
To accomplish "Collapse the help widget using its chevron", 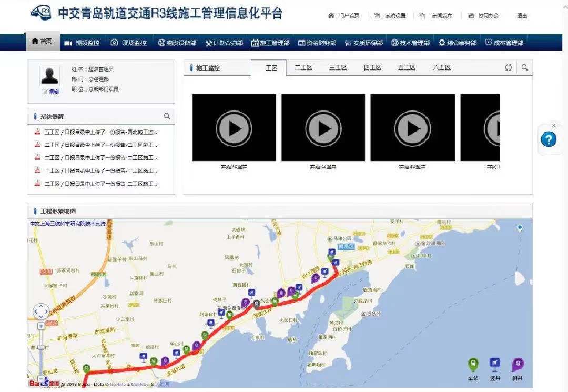I will (x=553, y=126).
